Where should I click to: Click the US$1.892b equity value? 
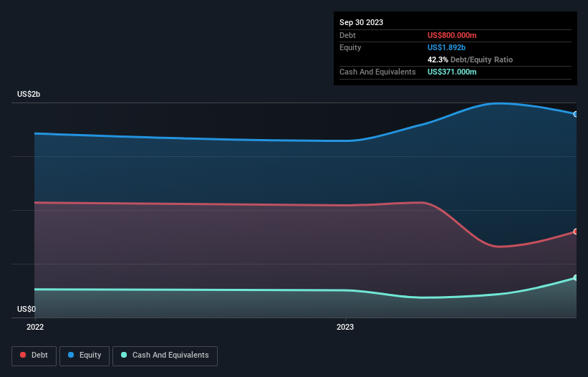tap(446, 47)
